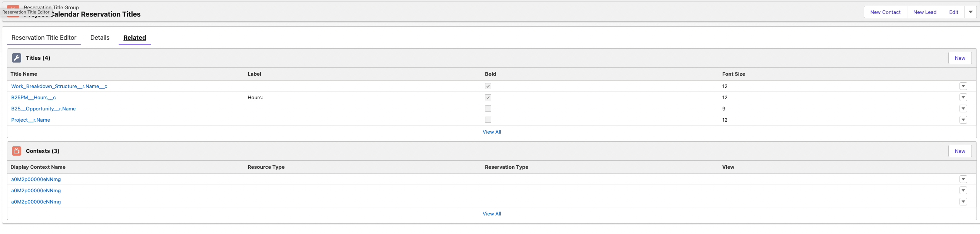The height and width of the screenshot is (234, 980).
Task: Toggle Bold checkbox for B25PM__Hours__c row
Action: (x=488, y=97)
